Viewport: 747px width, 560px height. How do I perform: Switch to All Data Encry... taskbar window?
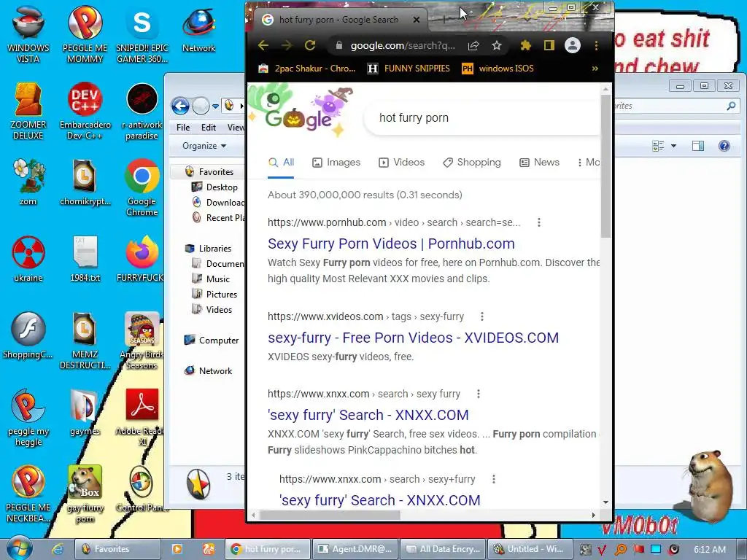443,549
